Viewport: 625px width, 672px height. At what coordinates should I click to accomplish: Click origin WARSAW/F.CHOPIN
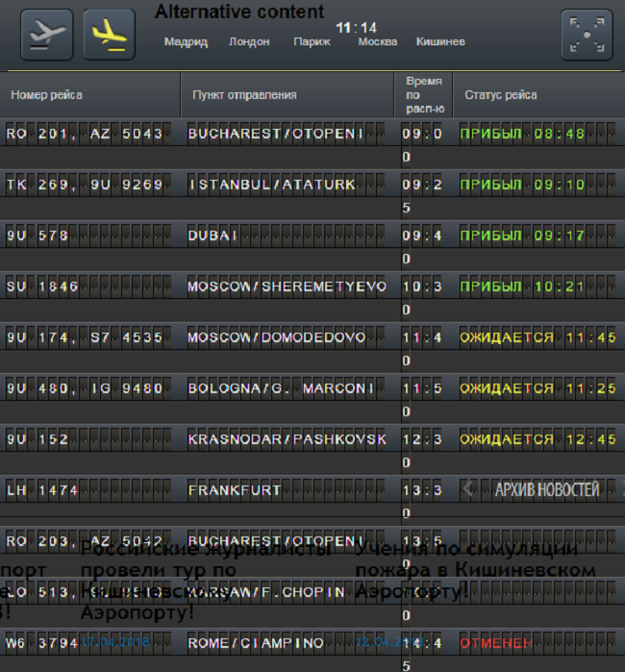pos(266,592)
